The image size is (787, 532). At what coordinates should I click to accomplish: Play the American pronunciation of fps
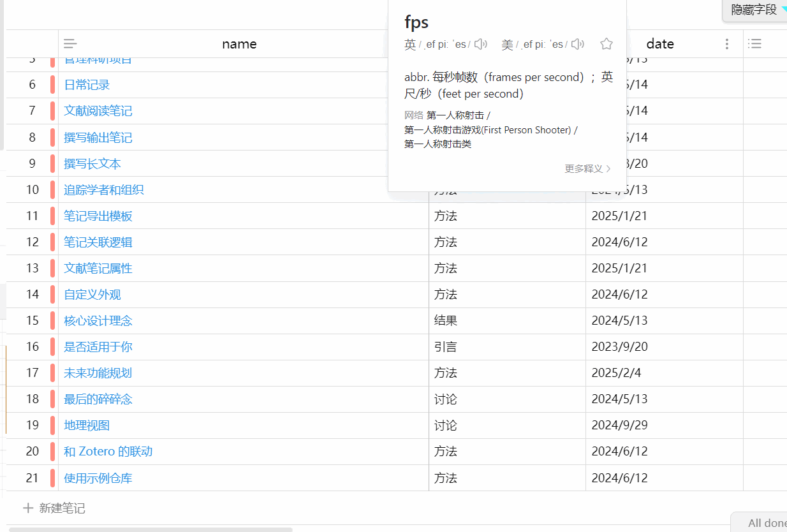(x=577, y=44)
